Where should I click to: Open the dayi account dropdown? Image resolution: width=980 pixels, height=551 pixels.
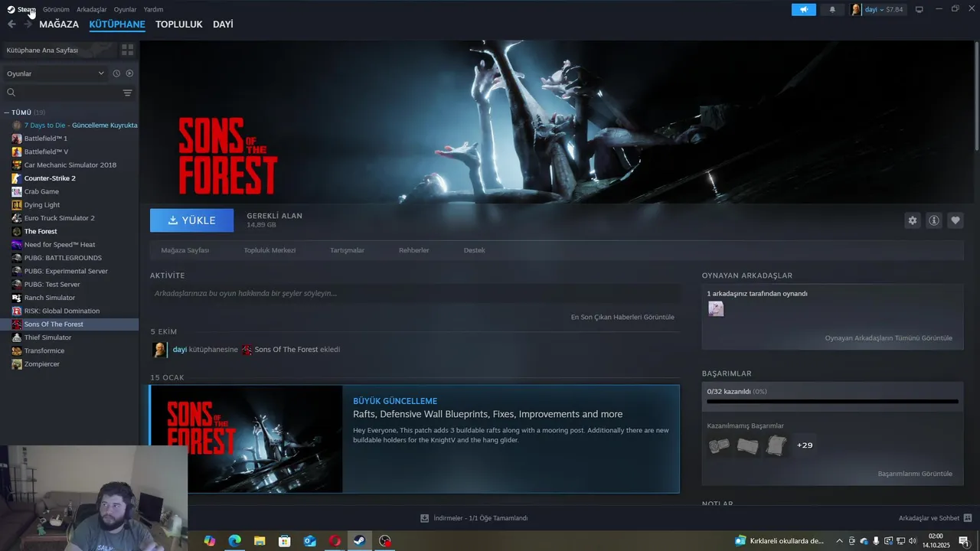[x=877, y=10]
